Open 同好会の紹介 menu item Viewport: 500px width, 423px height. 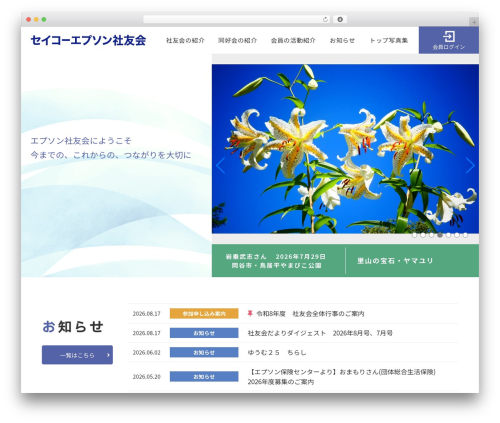pos(237,40)
